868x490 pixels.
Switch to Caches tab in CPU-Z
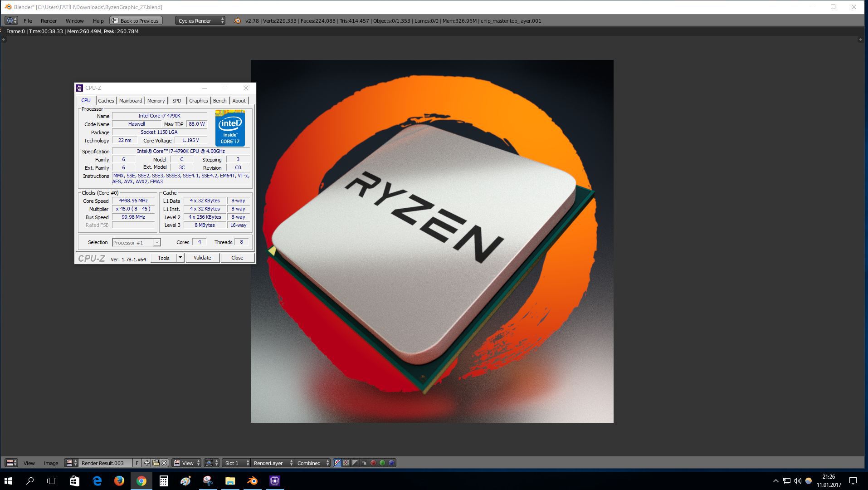point(106,101)
